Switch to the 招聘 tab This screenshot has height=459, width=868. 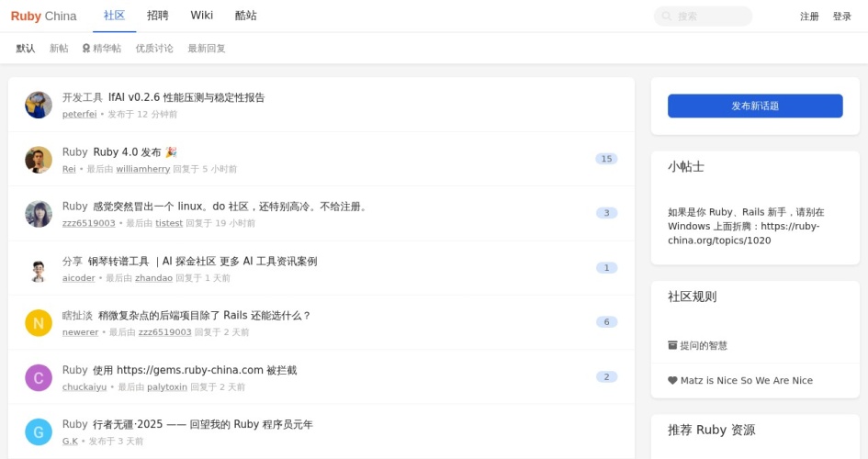158,16
